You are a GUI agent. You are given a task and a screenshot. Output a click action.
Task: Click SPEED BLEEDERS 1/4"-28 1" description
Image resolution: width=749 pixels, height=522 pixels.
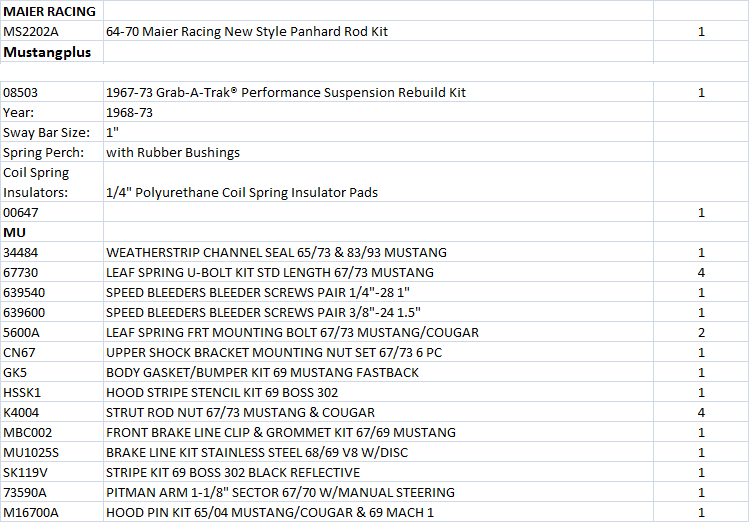378,292
